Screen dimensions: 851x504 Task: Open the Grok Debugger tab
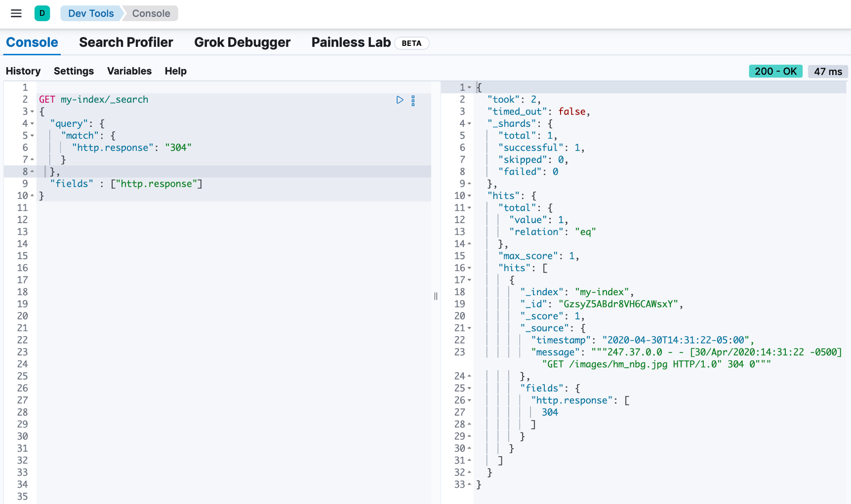coord(242,42)
